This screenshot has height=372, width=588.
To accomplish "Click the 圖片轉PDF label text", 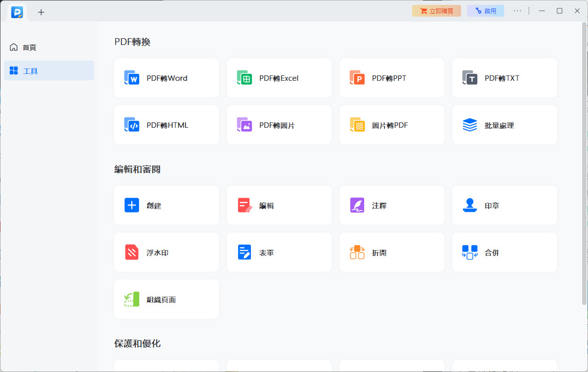I will click(390, 125).
